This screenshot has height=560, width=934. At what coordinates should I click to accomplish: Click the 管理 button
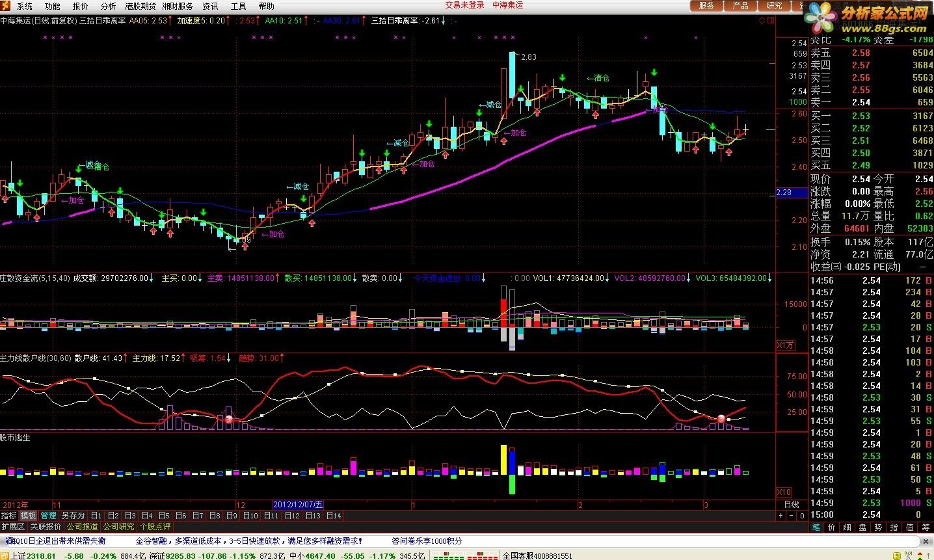coord(48,516)
